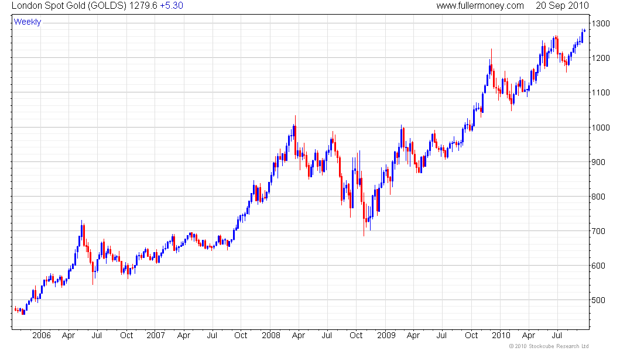This screenshot has height=351, width=644.
Task: Click the 600 price axis label
Action: (x=598, y=265)
